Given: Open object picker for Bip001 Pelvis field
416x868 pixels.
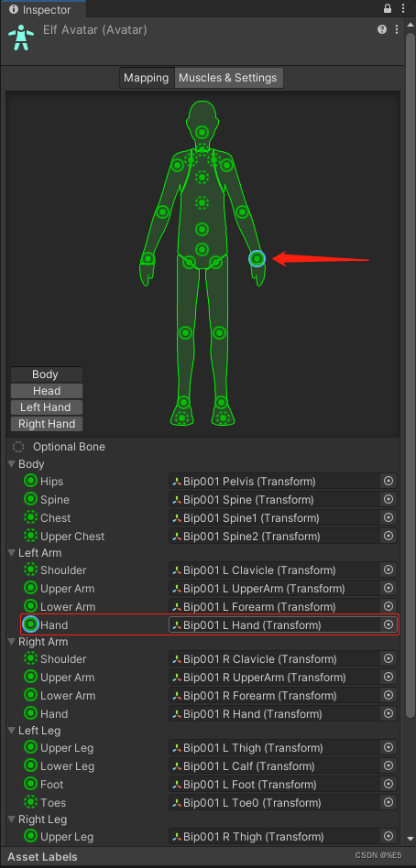Looking at the screenshot, I should [x=389, y=481].
